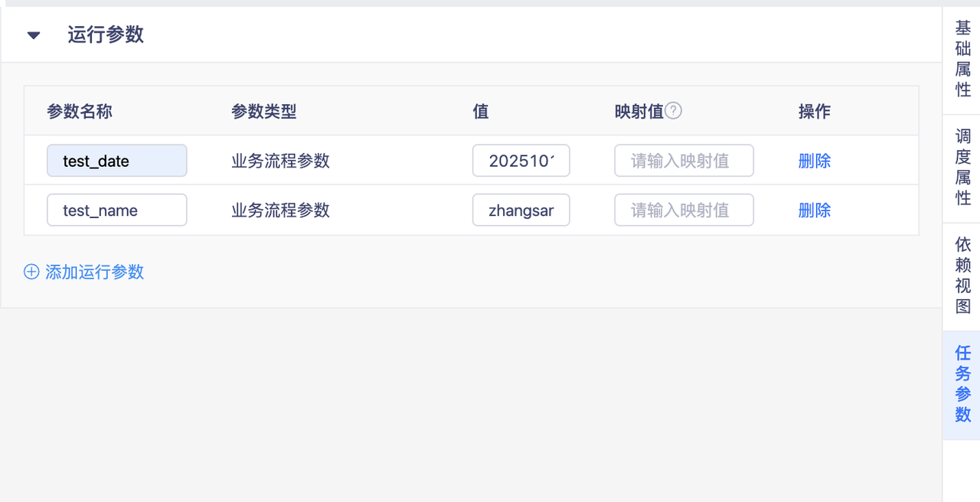
Task: Delete the test_name parameter row
Action: [x=815, y=210]
